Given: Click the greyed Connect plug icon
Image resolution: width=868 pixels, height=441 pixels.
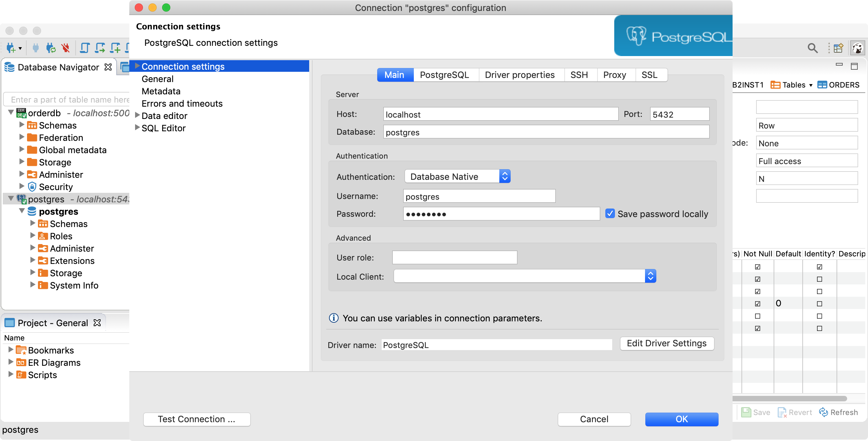Looking at the screenshot, I should [x=36, y=48].
